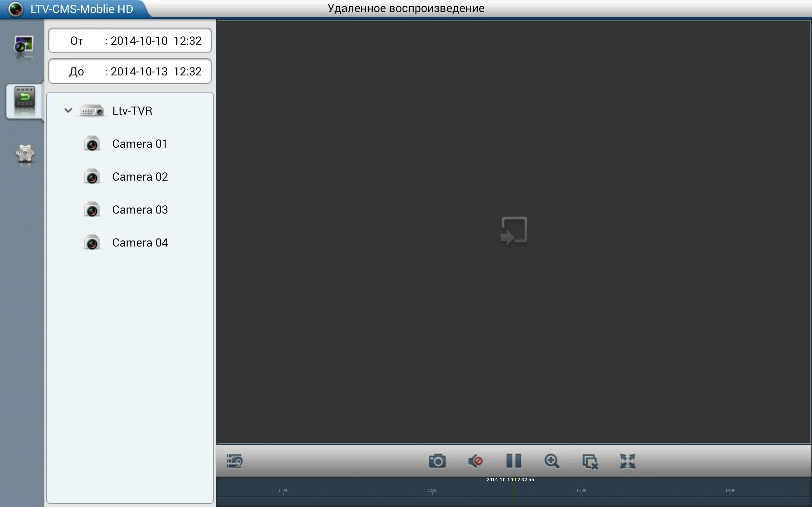Pause the video playback
The height and width of the screenshot is (507, 812).
[x=514, y=461]
